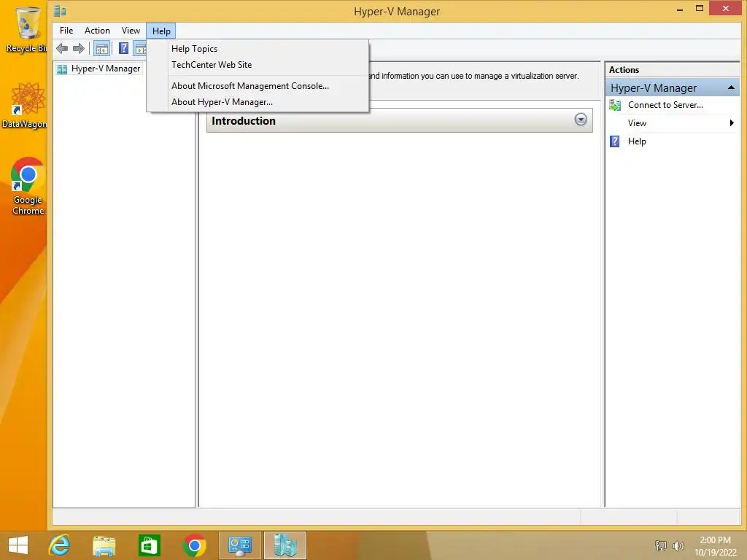Viewport: 747px width, 560px height.
Task: Maximize the Hyper-V Manager window
Action: pos(700,9)
